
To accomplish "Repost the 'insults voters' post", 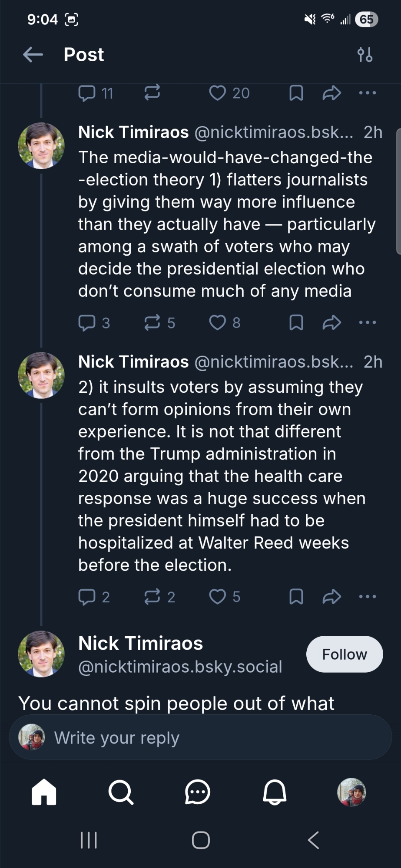I will tap(152, 596).
